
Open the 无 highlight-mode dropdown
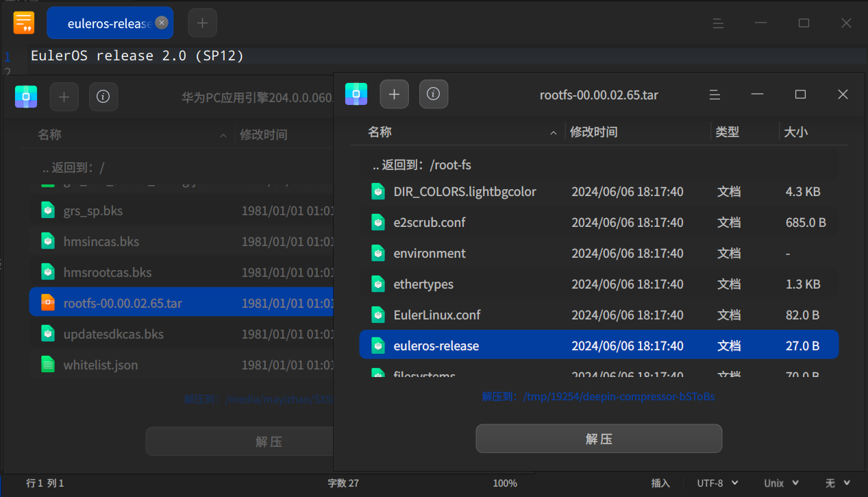838,483
